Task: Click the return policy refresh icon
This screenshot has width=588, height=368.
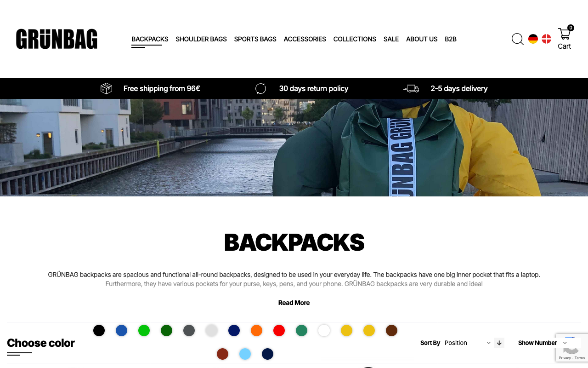Action: point(260,88)
